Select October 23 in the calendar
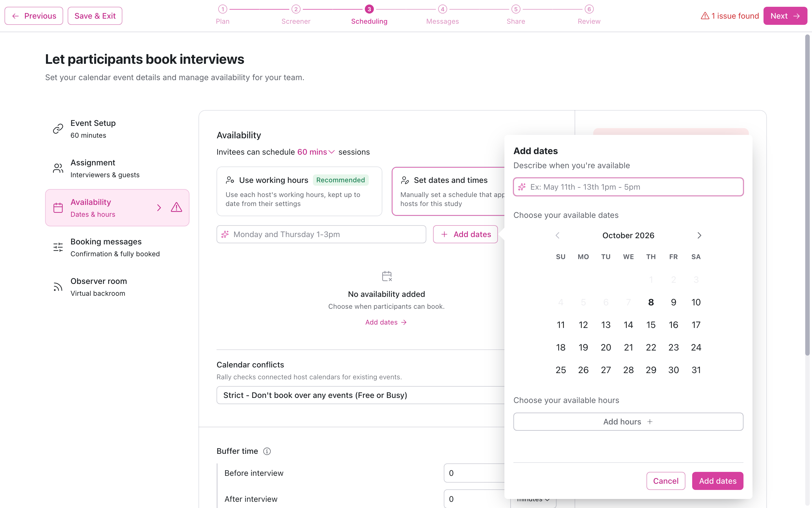Image resolution: width=812 pixels, height=508 pixels. 673,347
